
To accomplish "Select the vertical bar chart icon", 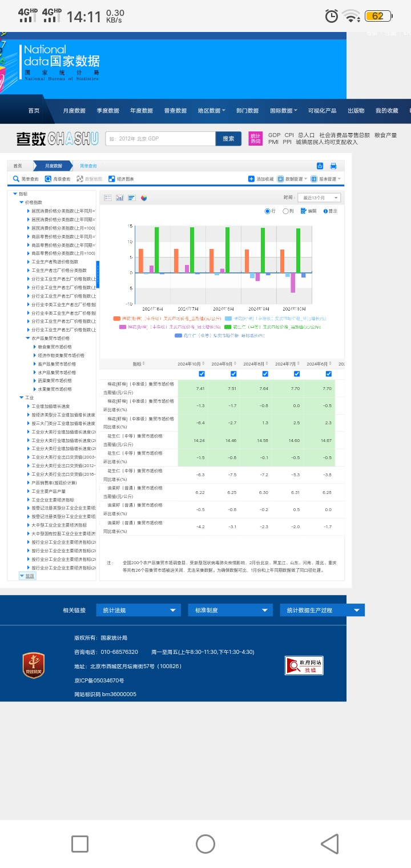I will [120, 198].
